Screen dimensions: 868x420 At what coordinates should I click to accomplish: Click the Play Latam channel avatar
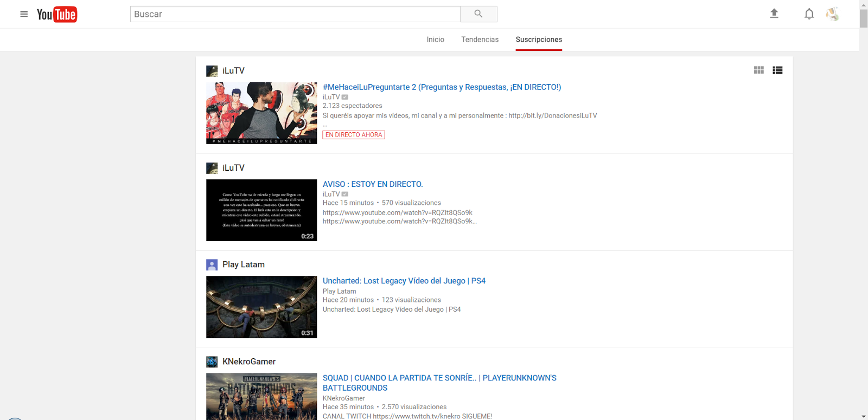(212, 264)
